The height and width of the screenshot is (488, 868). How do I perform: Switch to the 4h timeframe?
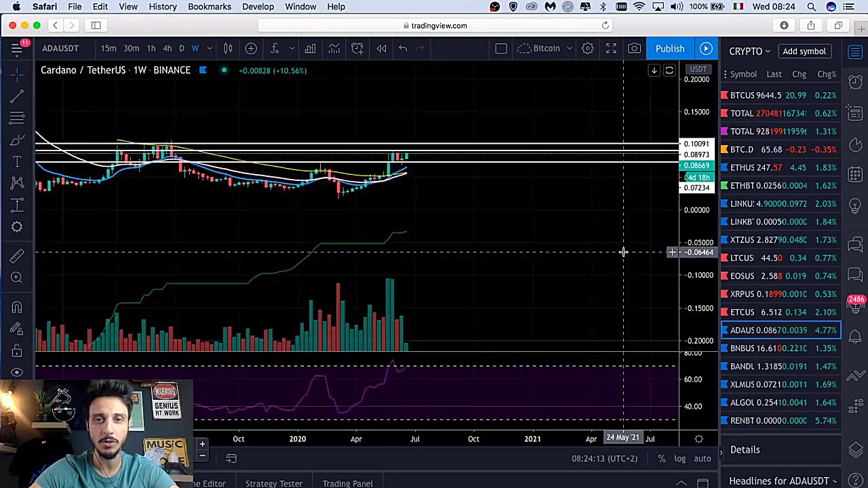[167, 48]
